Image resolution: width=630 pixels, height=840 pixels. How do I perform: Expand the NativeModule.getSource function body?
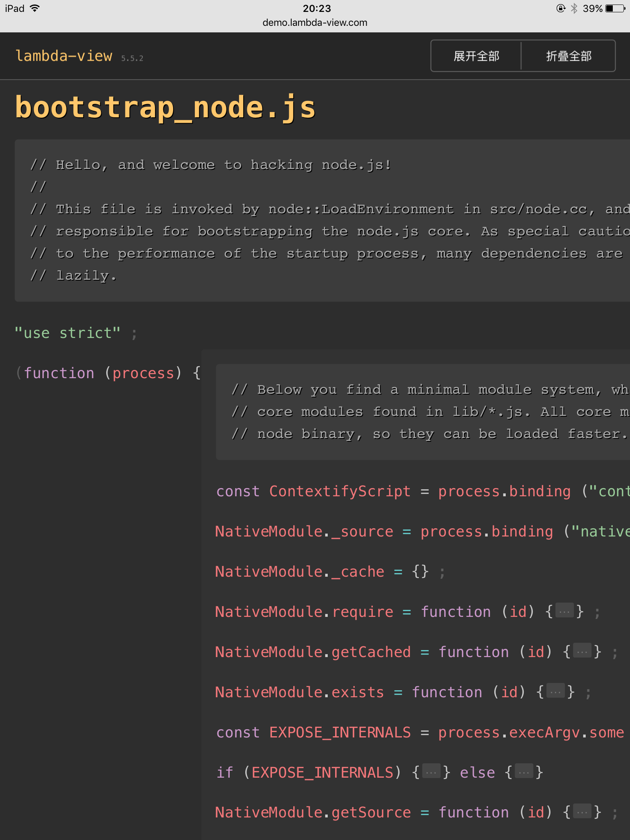582,812
